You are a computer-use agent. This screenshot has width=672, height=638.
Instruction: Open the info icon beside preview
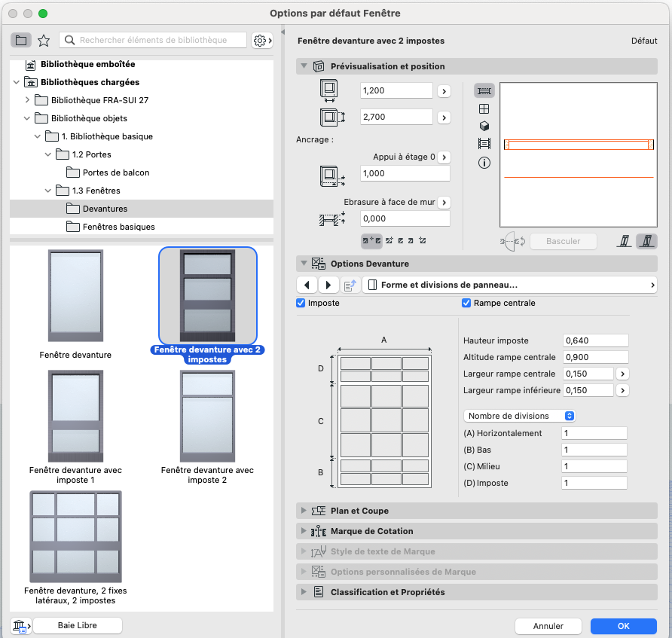click(484, 163)
